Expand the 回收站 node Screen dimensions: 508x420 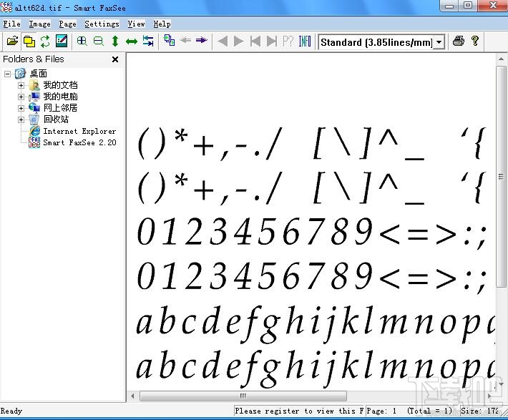[x=21, y=119]
